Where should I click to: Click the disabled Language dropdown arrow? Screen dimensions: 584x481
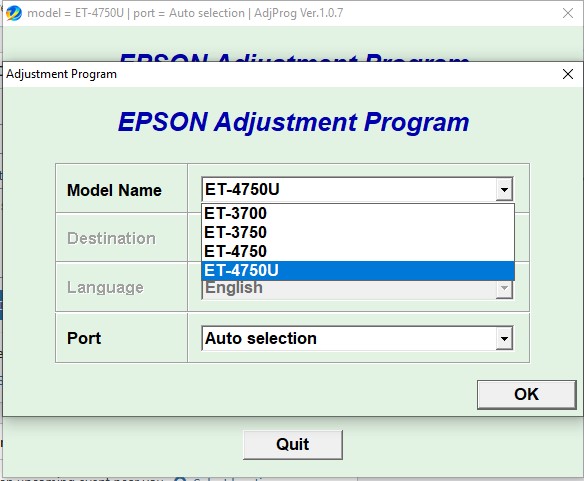tap(504, 288)
